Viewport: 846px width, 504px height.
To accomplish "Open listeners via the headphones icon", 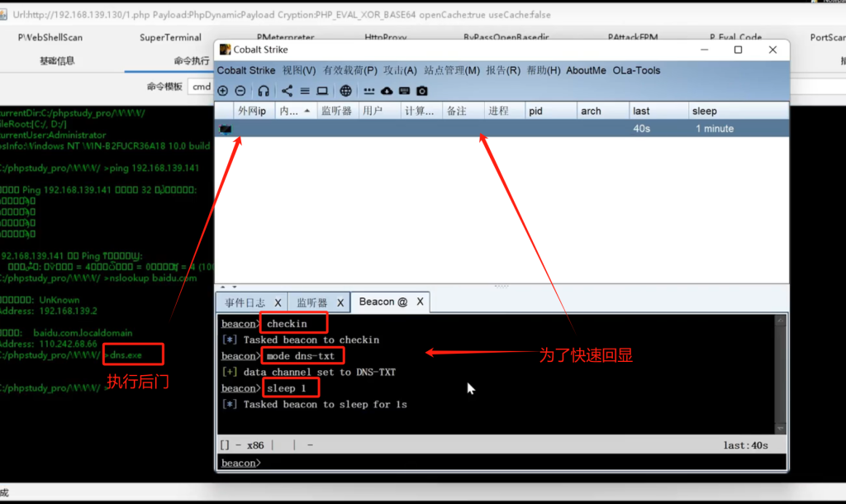I will [x=264, y=91].
